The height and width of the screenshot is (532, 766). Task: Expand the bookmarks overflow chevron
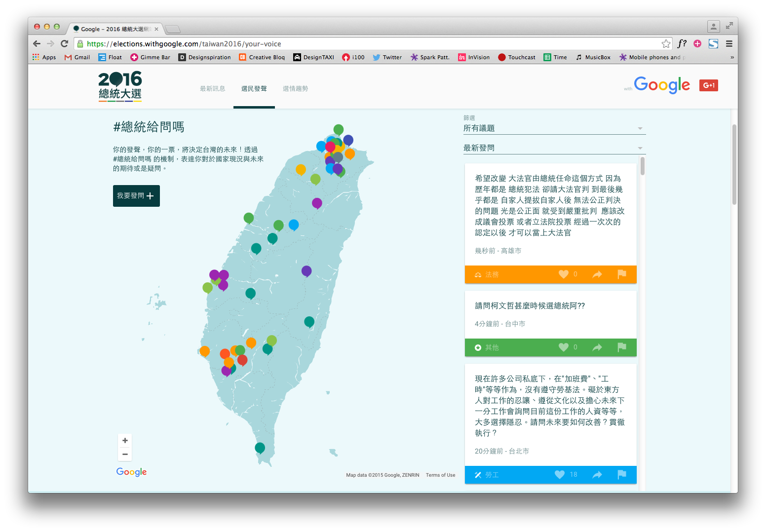pos(731,57)
